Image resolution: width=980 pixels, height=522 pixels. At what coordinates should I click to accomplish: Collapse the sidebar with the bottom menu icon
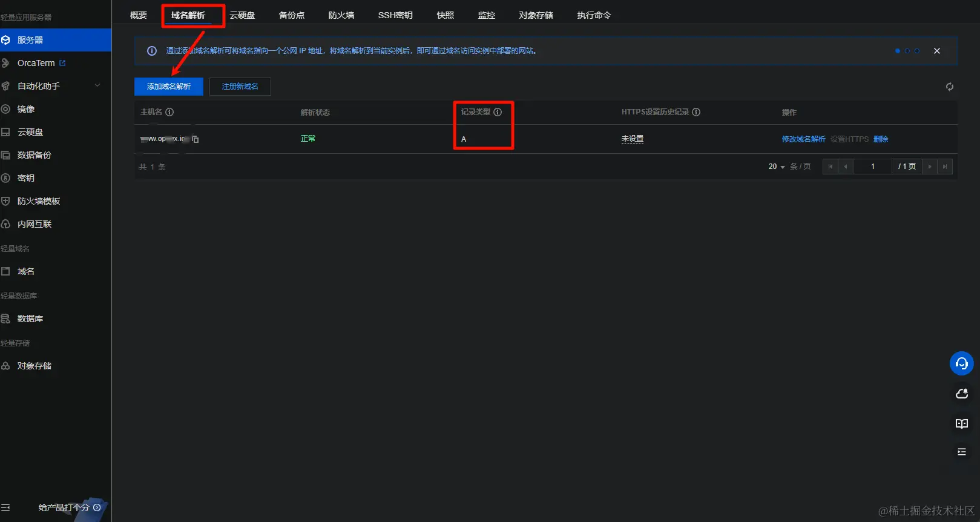coord(5,507)
